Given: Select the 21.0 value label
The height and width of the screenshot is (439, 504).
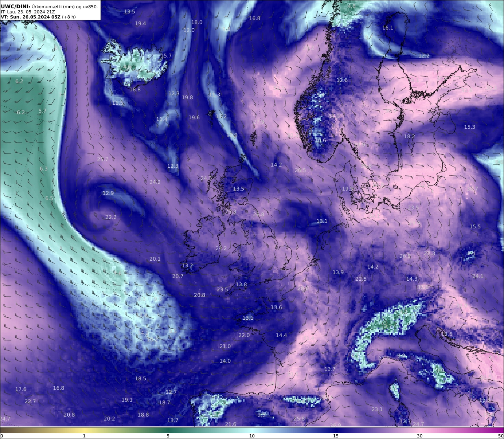Looking at the screenshot, I should pos(225,346).
